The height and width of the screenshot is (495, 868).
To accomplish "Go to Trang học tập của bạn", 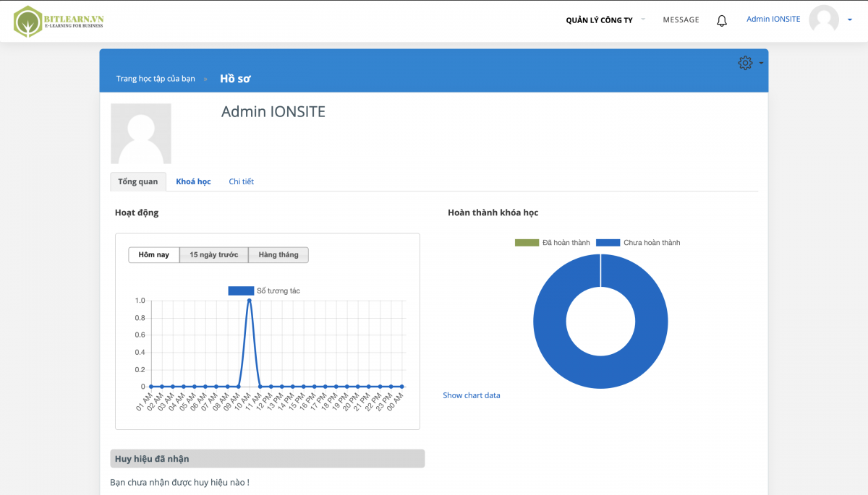I will pos(156,79).
